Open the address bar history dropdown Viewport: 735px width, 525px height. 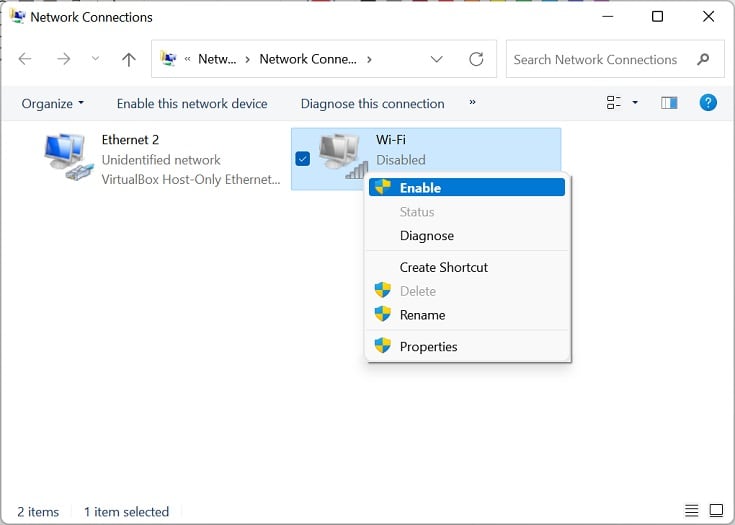(436, 59)
